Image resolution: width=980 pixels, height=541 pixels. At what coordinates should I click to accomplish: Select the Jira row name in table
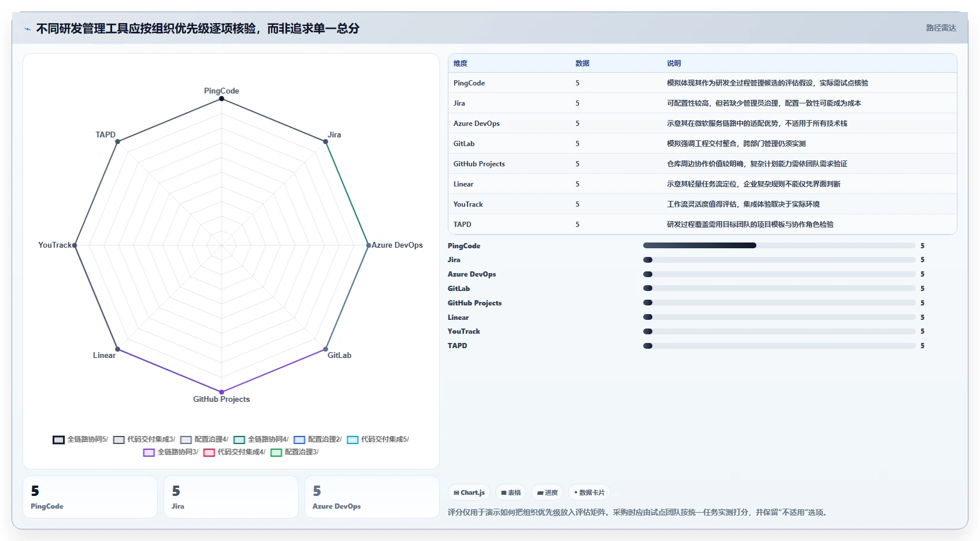[459, 103]
